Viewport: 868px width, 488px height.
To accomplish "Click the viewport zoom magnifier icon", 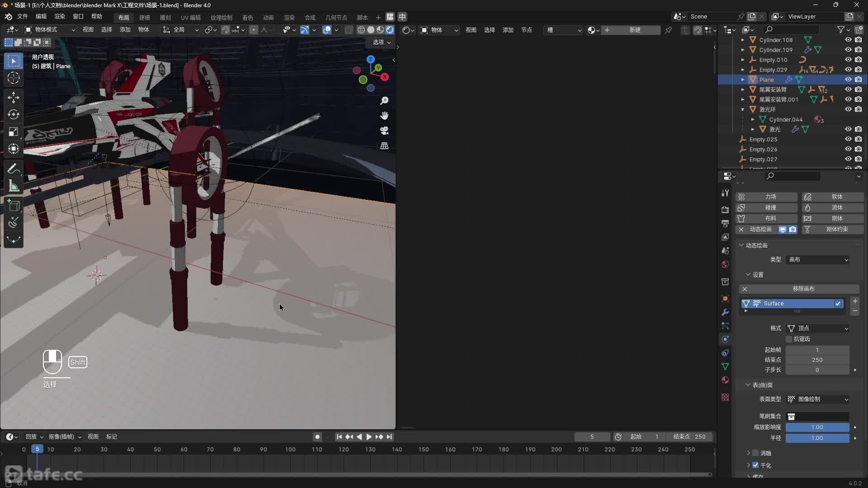I will point(384,100).
